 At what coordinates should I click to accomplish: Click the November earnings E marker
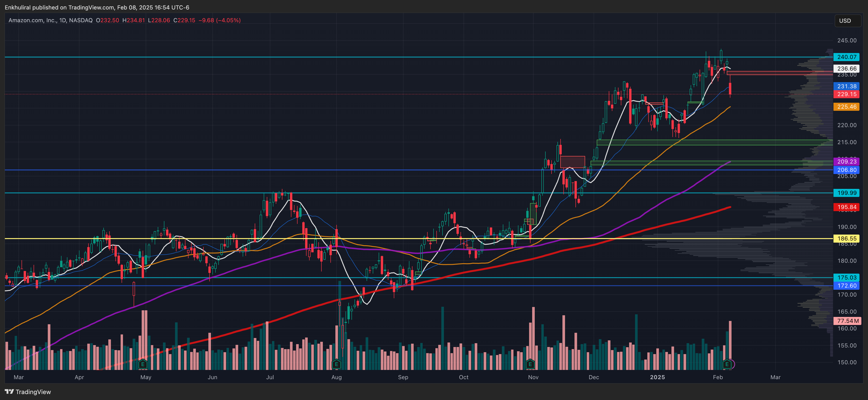tap(530, 364)
